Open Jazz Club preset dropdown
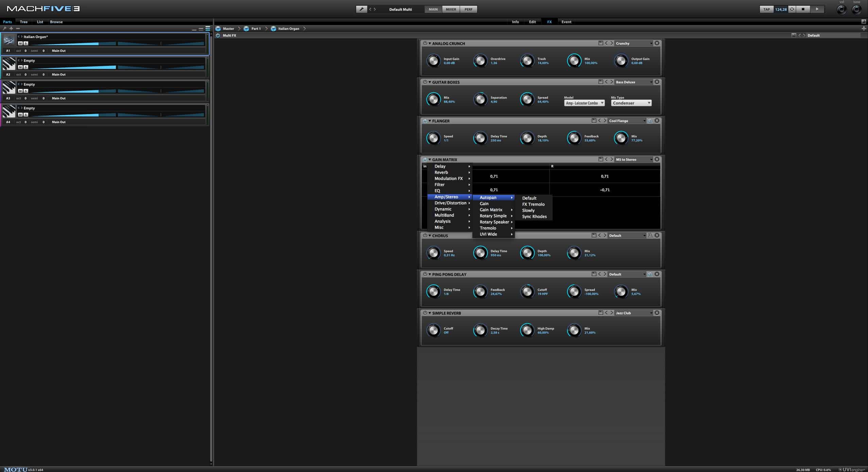Viewport: 868px width, 472px height. click(x=634, y=313)
